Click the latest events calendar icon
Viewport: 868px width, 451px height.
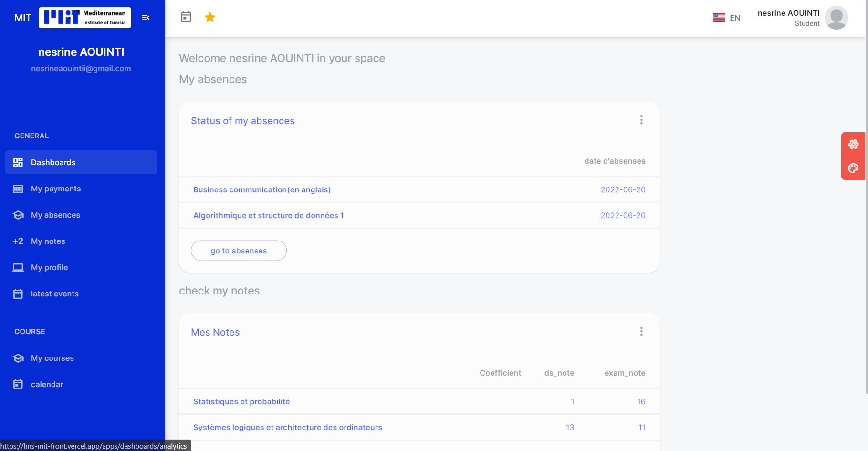[18, 294]
